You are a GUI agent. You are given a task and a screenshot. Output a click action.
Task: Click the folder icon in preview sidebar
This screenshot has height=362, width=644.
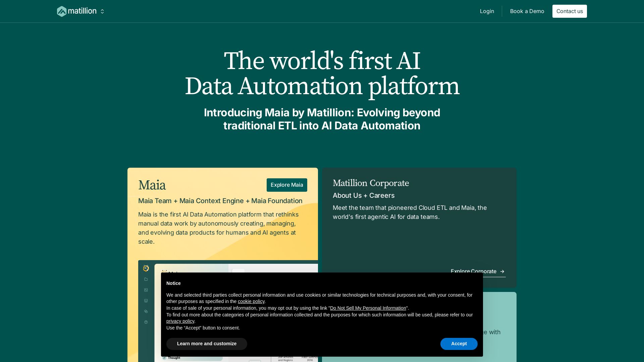[x=146, y=279]
